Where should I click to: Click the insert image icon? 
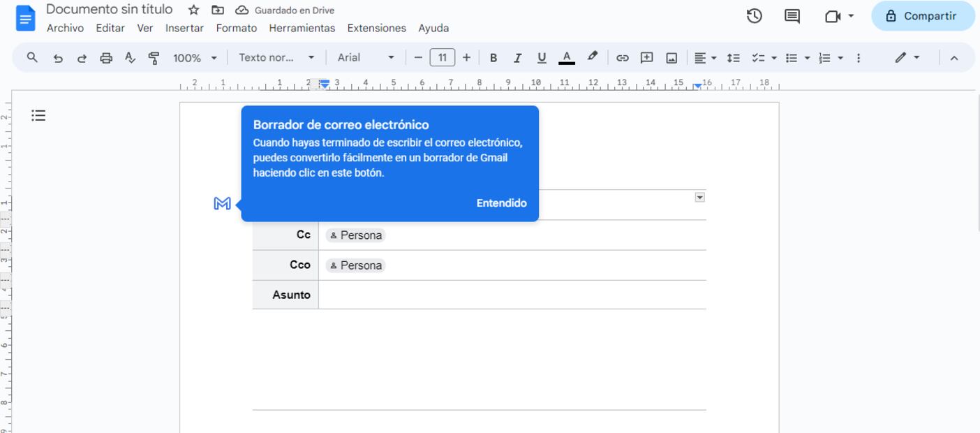pos(671,58)
